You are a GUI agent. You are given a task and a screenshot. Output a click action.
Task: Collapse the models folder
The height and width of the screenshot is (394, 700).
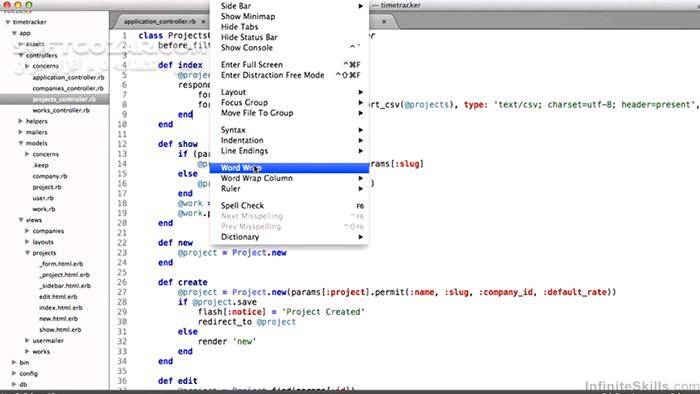[x=21, y=143]
